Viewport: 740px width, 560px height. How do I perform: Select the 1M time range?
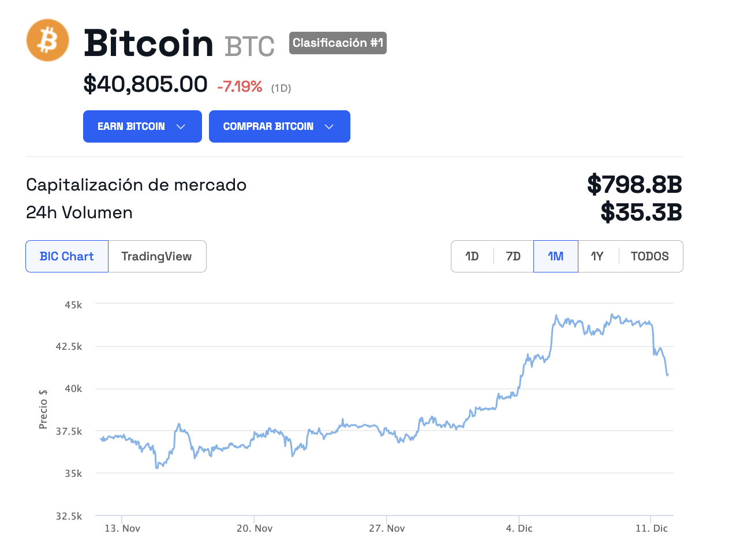tap(556, 256)
